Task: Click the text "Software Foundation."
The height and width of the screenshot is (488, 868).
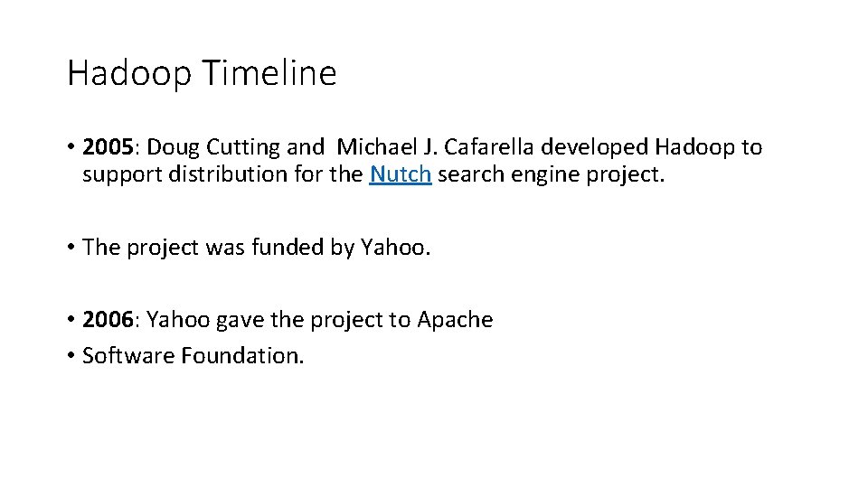Action: (x=193, y=356)
